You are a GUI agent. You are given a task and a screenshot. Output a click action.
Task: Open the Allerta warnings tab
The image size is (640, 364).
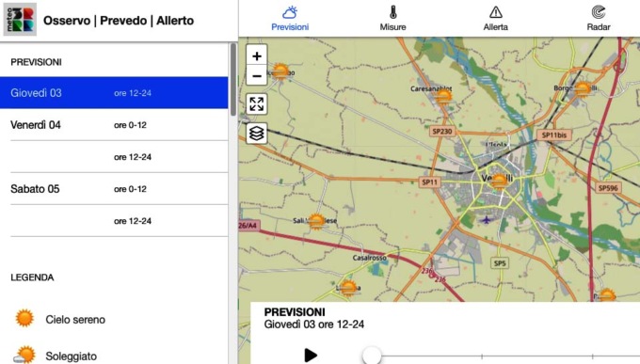495,19
